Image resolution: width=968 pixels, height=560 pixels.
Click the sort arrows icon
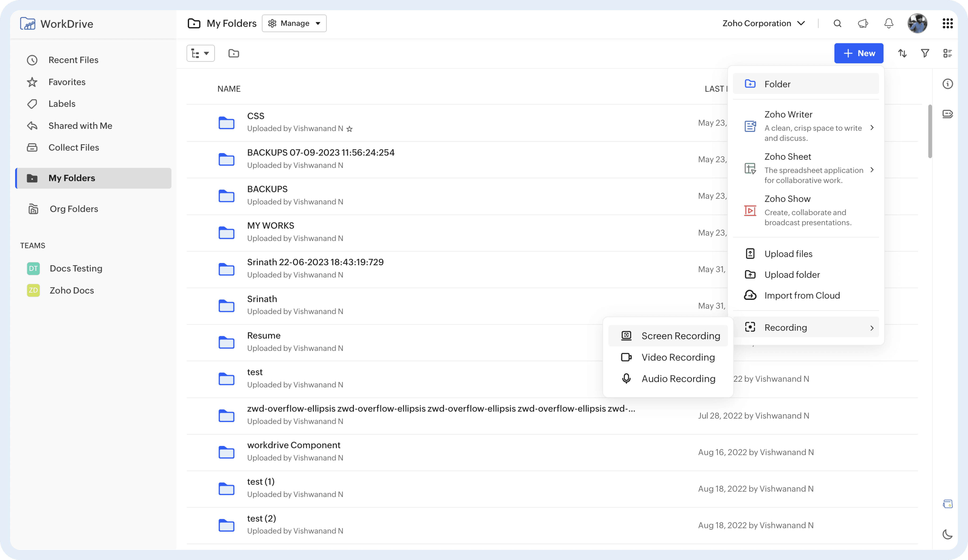902,53
